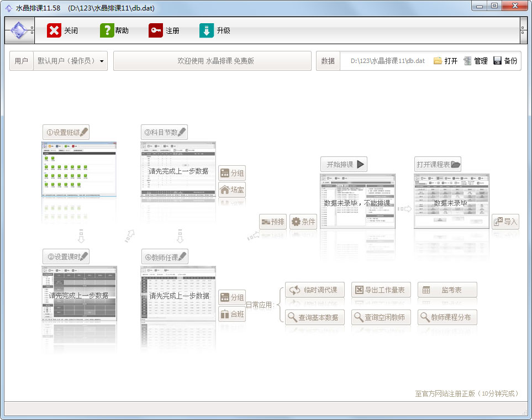This screenshot has height=420, width=532.
Task: Click the 设置班级 preview thumbnail
Action: tap(80, 170)
